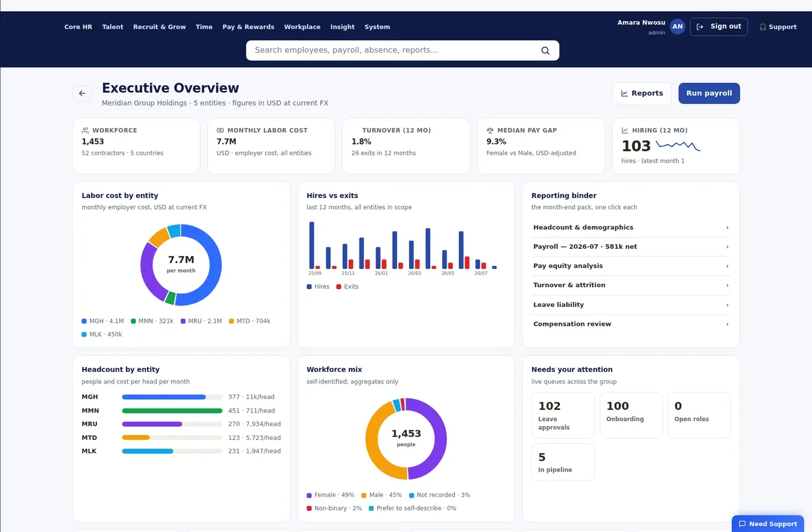The height and width of the screenshot is (532, 812).
Task: Click the search magnifier icon
Action: 545,51
